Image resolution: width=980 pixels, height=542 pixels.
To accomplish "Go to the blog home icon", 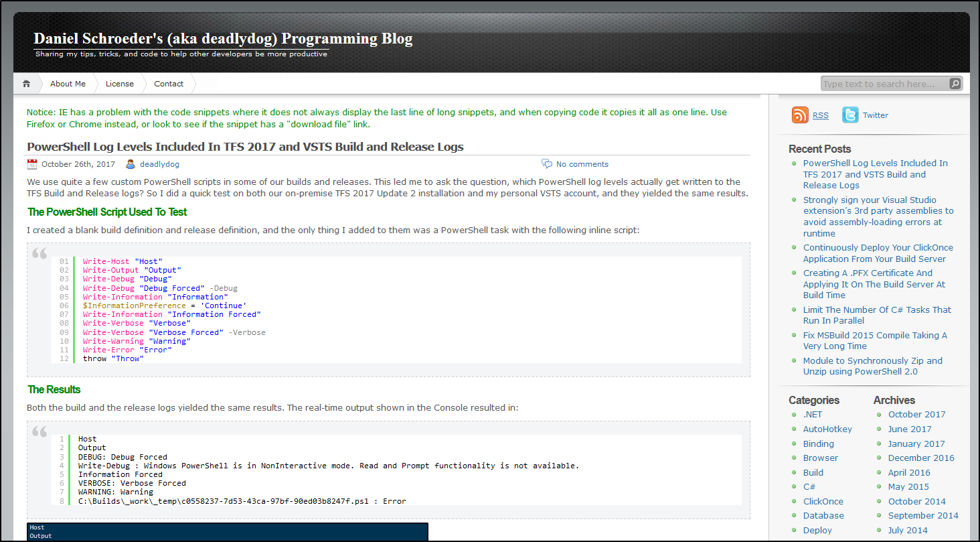I will click(x=26, y=84).
